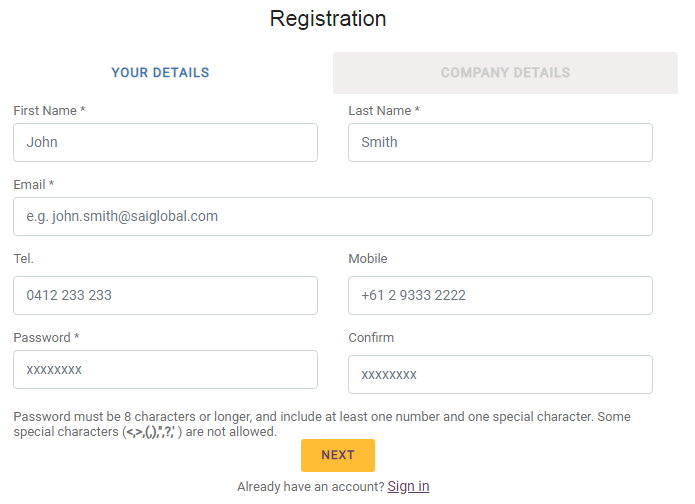Switch to the Your Details tab
This screenshot has width=695, height=504.
point(160,73)
